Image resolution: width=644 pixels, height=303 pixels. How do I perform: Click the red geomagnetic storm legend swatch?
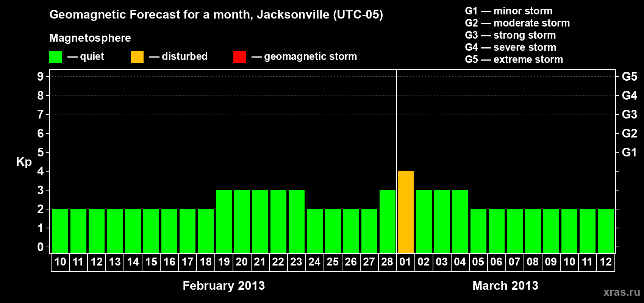click(x=239, y=57)
